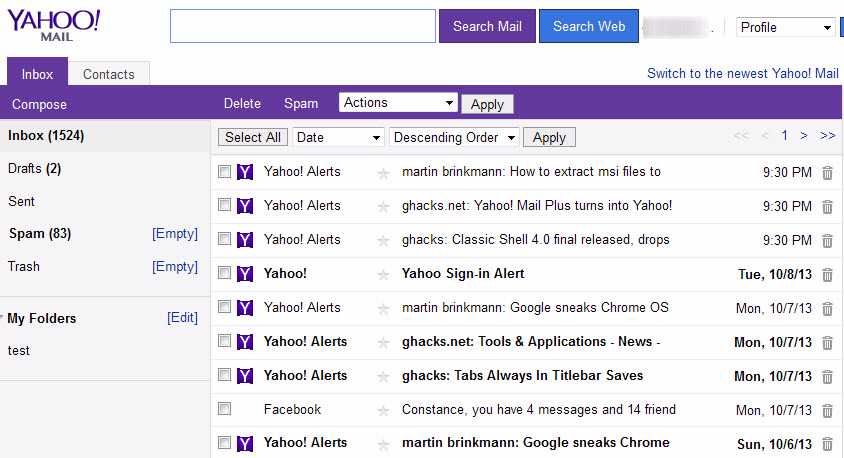Trash the Tabs Always In Titlebar email
The image size is (844, 458).
pos(827,376)
